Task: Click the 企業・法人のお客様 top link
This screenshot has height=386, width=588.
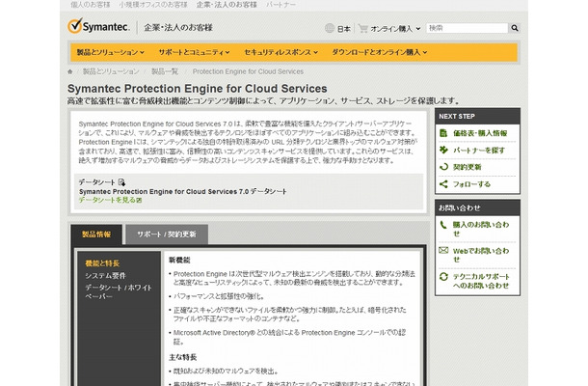Action: coord(227,5)
